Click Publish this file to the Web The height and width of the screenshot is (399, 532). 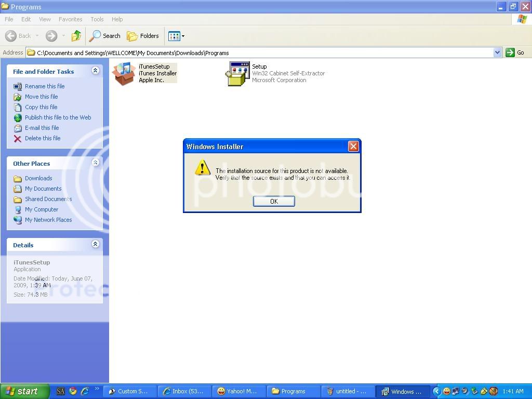click(58, 117)
